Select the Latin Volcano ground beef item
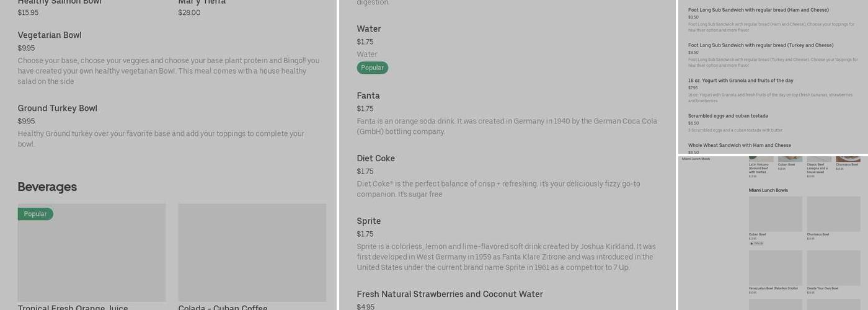This screenshot has width=868, height=310. point(759,167)
